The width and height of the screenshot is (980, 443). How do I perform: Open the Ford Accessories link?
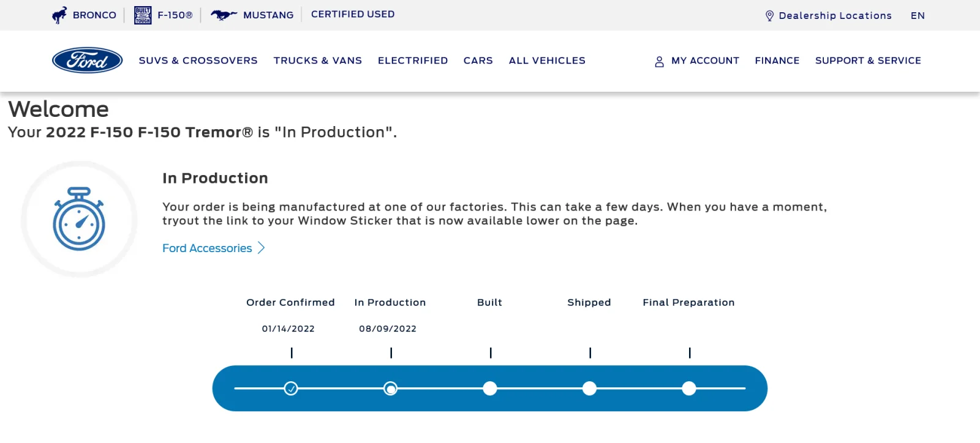[x=207, y=248]
